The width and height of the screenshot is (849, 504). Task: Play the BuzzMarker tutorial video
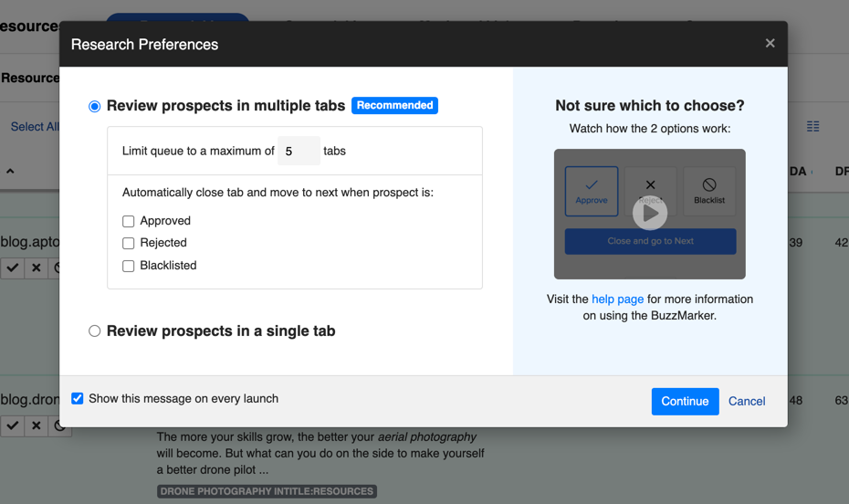click(x=650, y=214)
